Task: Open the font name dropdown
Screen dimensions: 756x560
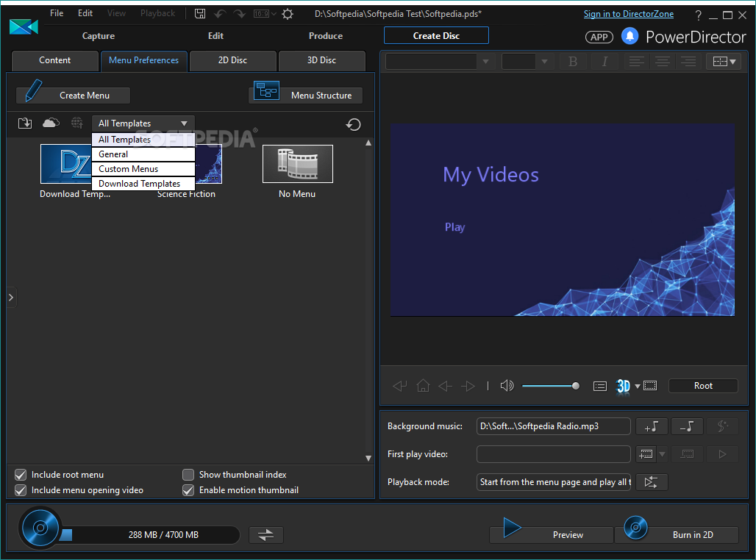Action: 486,61
